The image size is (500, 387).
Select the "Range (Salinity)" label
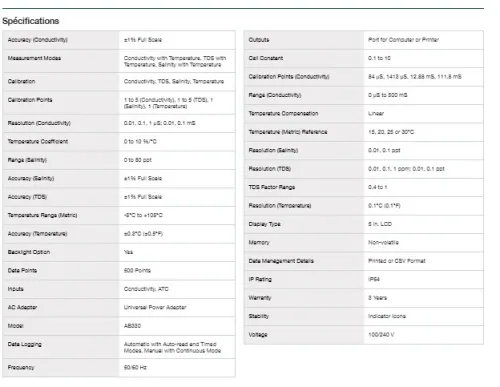(27, 160)
